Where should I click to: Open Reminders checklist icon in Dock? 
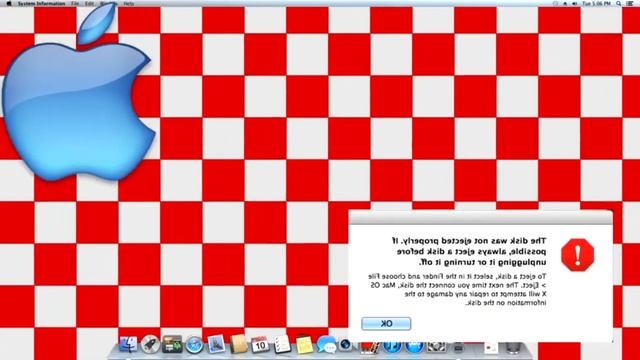coord(282,345)
